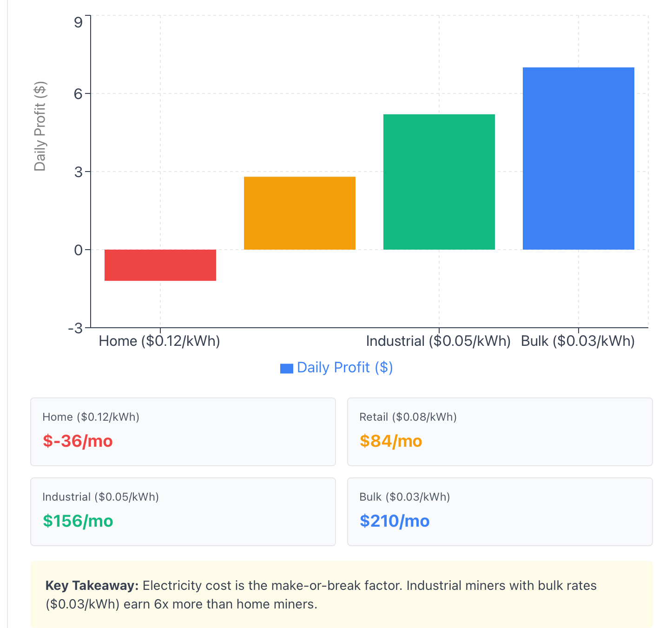
Task: Click the rotated Daily Profit ($) axis title
Action: [x=40, y=126]
